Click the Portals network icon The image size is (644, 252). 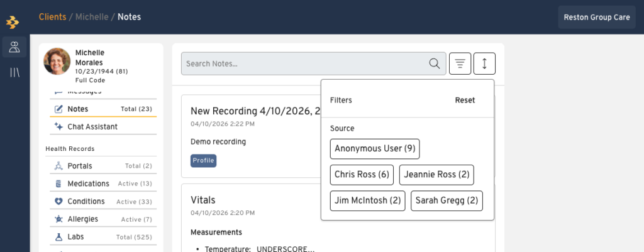[58, 167]
